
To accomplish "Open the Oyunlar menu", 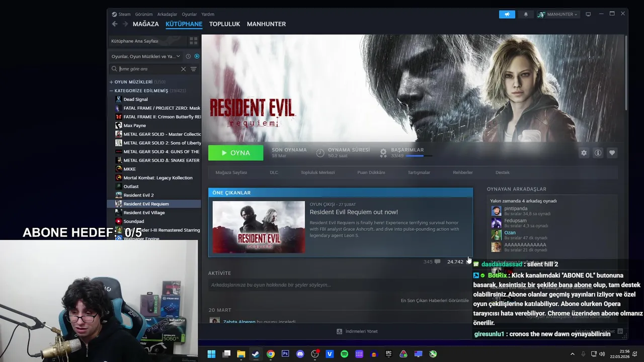I will 189,14.
